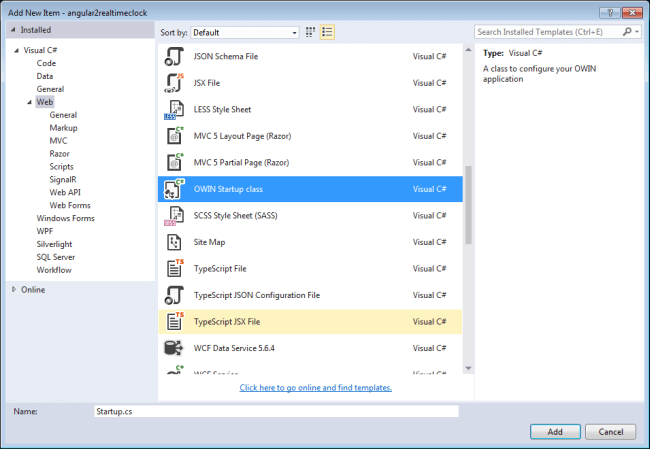Select Windows Forms category
Screen dimensions: 650x449
click(65, 218)
